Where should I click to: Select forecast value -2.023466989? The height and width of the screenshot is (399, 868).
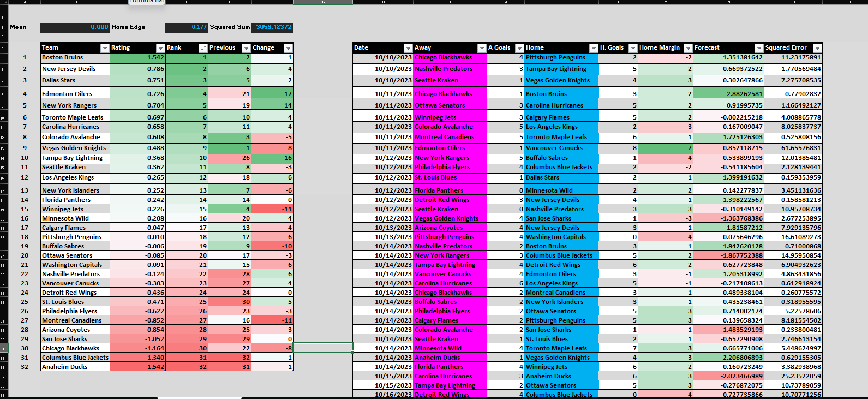[728, 376]
